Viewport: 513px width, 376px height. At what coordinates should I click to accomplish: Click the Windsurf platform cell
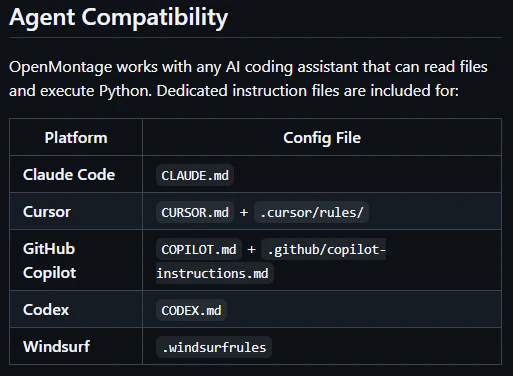tap(76, 346)
